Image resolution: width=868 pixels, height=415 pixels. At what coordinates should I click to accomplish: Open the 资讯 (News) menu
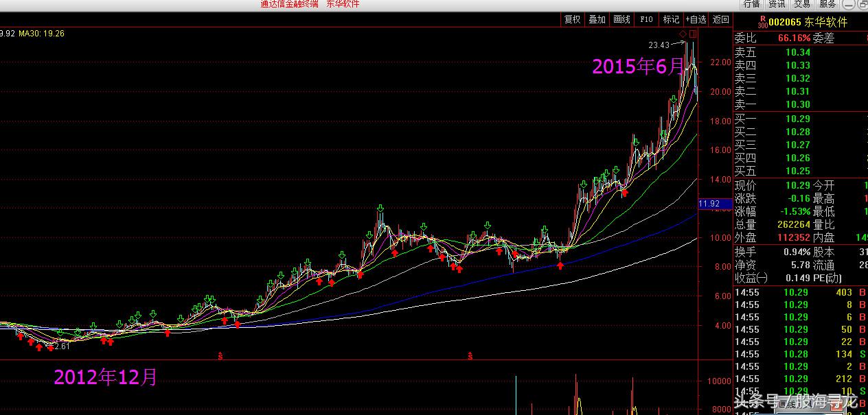tap(777, 4)
